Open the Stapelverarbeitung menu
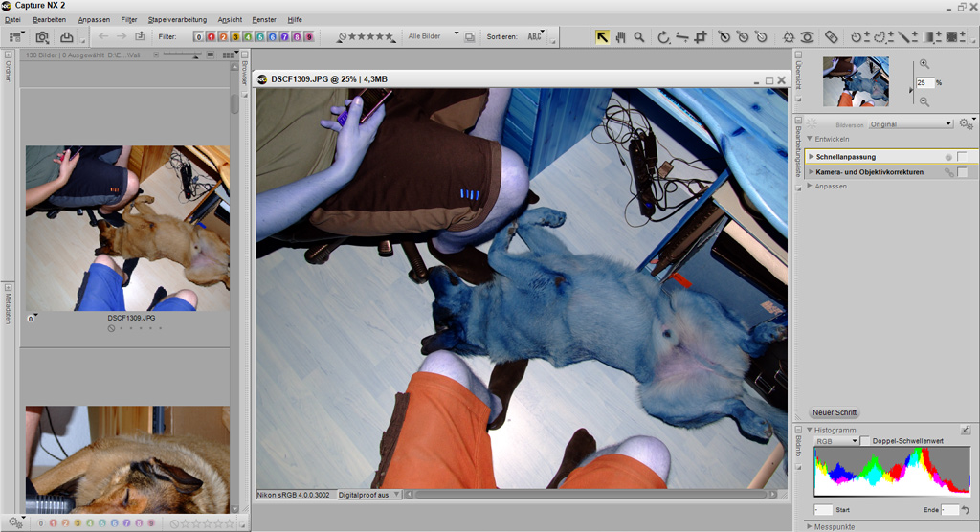 click(177, 20)
